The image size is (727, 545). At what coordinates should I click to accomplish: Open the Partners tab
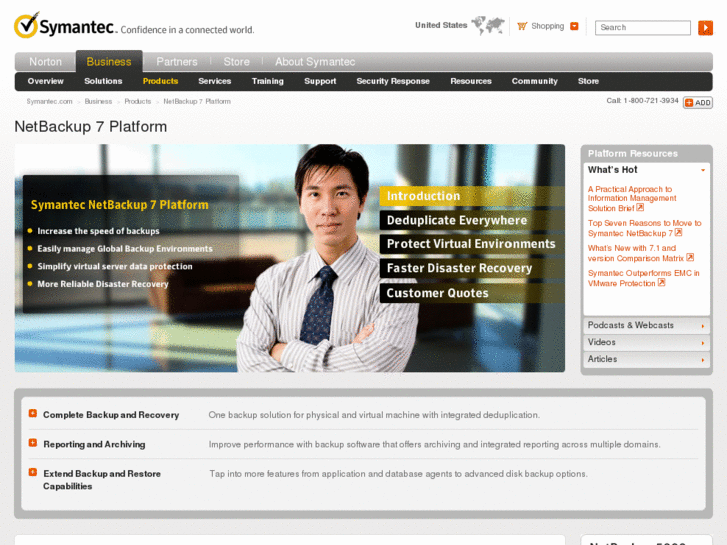177,62
